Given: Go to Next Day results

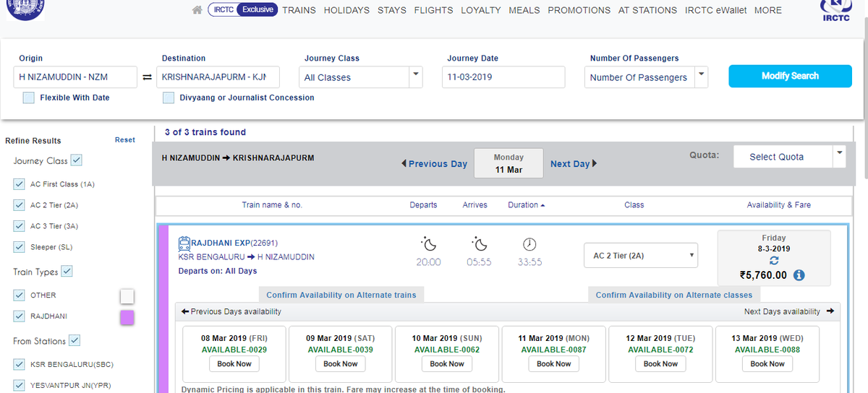Looking at the screenshot, I should 574,164.
